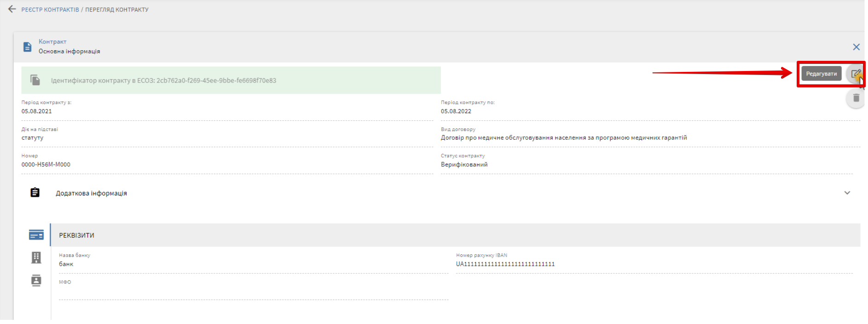Click the Номер рахунку IBAN field
The image size is (868, 324).
click(654, 264)
